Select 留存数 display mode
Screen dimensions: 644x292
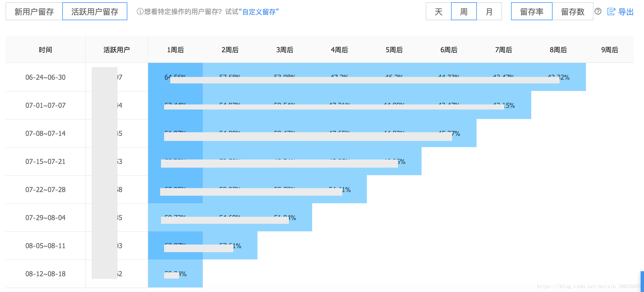[x=572, y=12]
